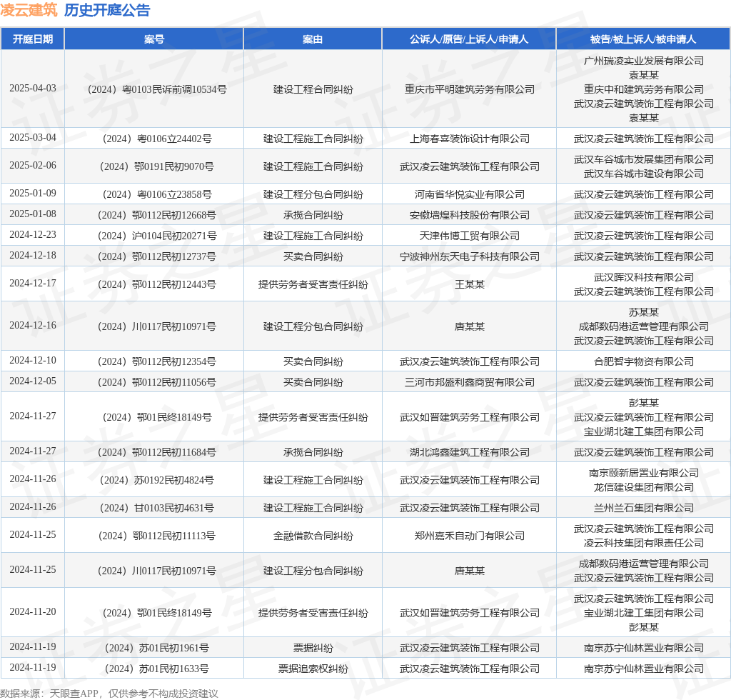This screenshot has height=700, width=731.
Task: Click plaintiff 安徽墙煌科技股份有限公司
Action: click(470, 215)
